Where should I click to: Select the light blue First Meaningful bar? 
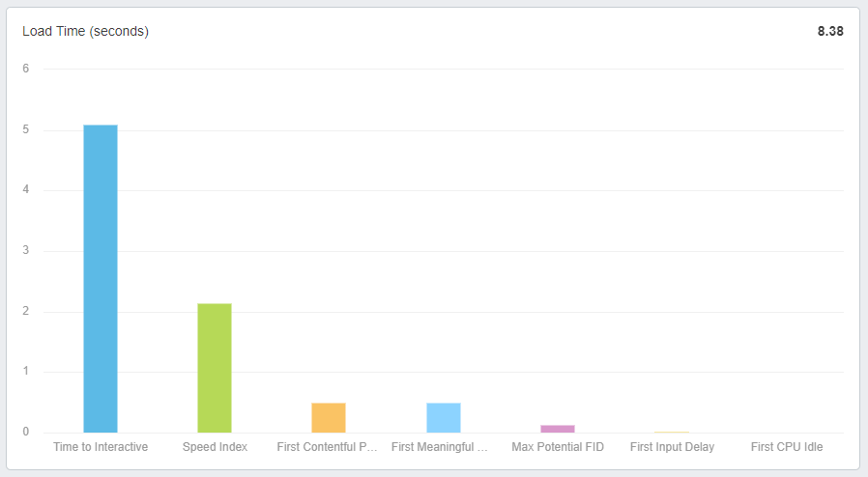tap(444, 418)
